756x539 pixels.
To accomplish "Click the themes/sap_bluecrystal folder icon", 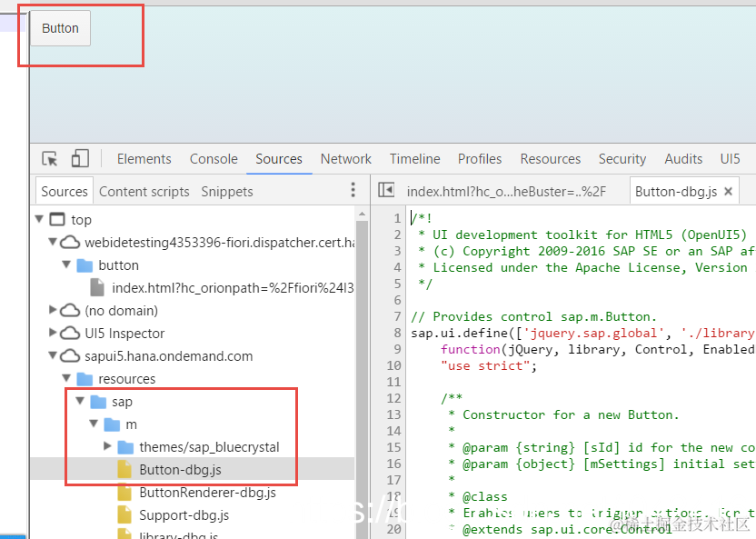I will (125, 447).
